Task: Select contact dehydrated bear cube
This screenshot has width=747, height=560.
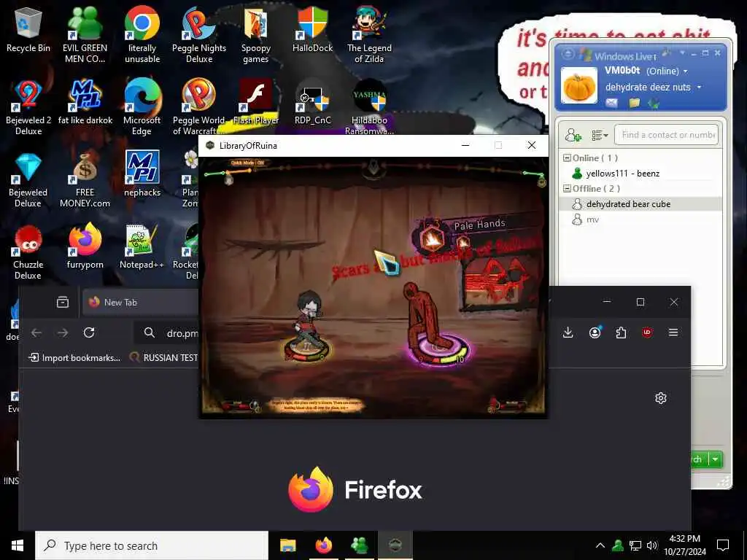Action: 640,204
